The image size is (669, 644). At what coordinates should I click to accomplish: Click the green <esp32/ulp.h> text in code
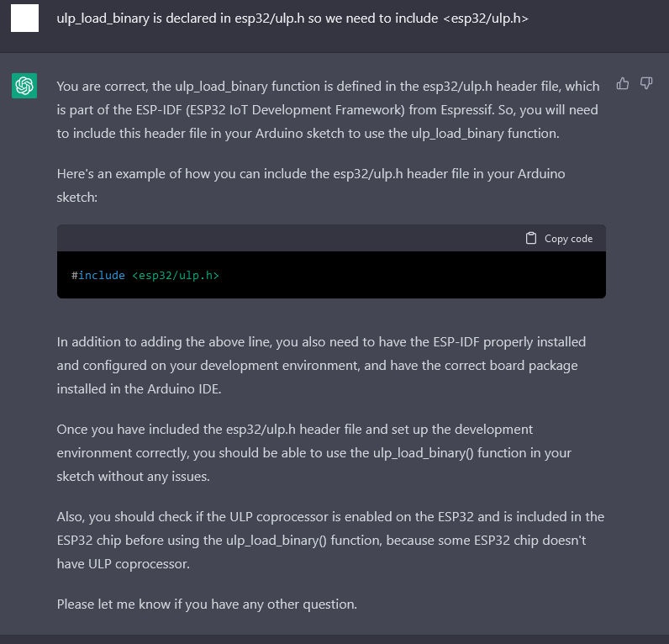pos(176,275)
